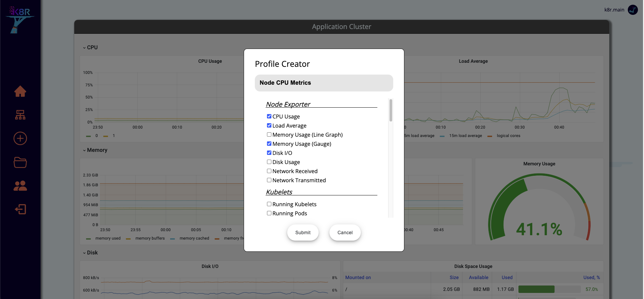
Task: Click the 1.17 GB used cell
Action: (x=505, y=289)
